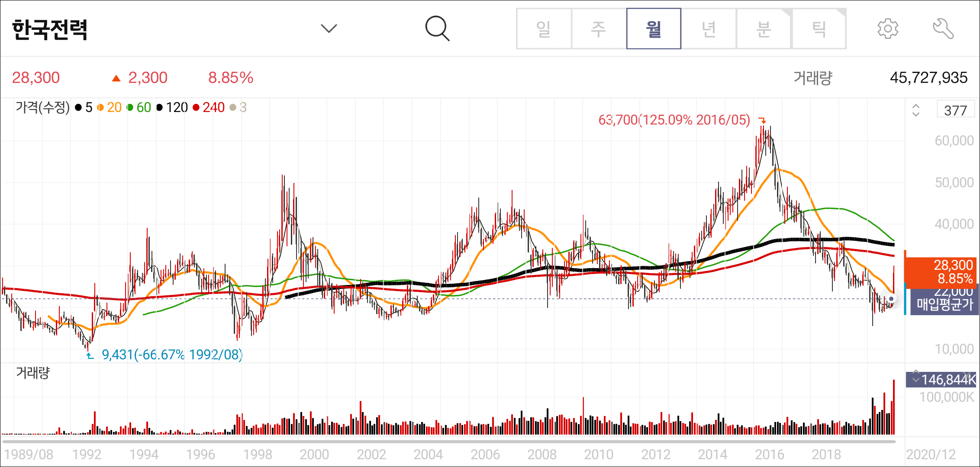
Task: Open the wrench tools icon
Action: coord(943,29)
